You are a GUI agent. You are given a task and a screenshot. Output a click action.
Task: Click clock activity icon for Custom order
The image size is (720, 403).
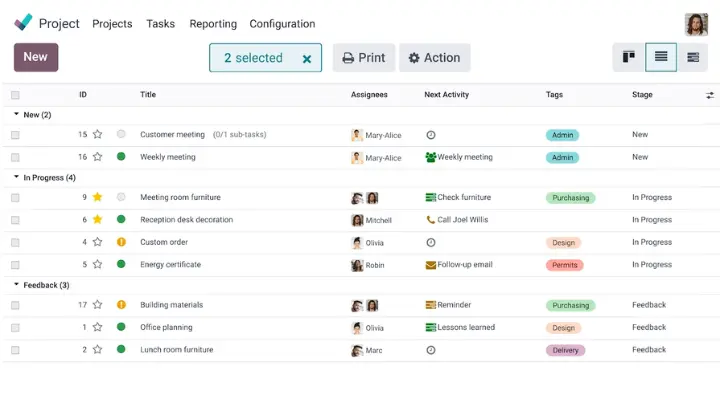point(431,242)
